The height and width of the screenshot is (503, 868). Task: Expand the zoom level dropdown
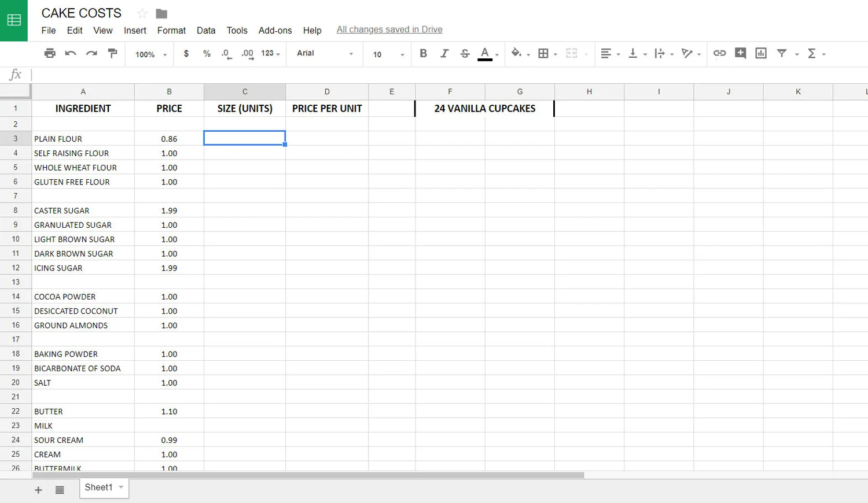point(149,54)
